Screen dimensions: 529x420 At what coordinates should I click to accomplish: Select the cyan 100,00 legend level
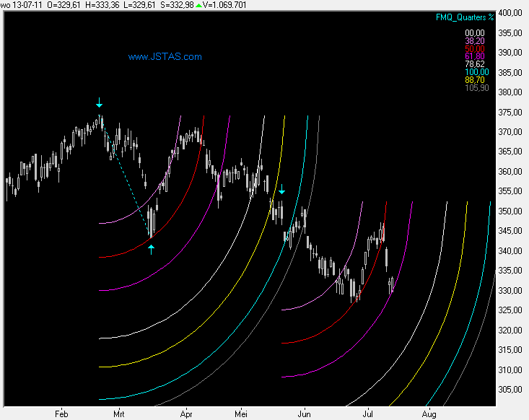(476, 71)
